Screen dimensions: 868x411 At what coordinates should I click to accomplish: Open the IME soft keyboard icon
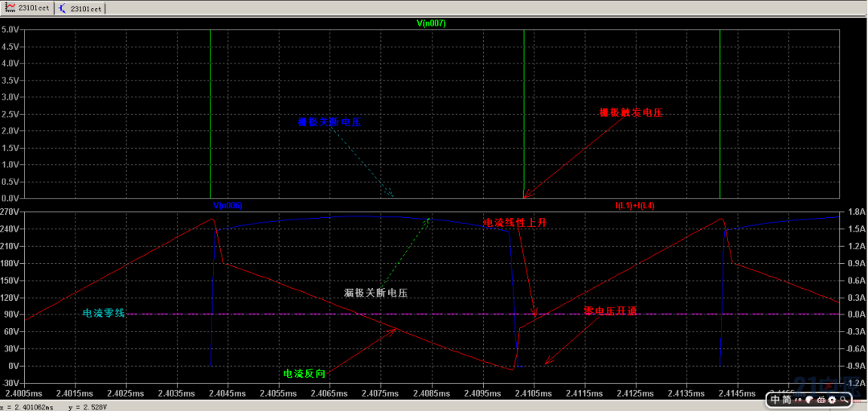click(x=821, y=400)
